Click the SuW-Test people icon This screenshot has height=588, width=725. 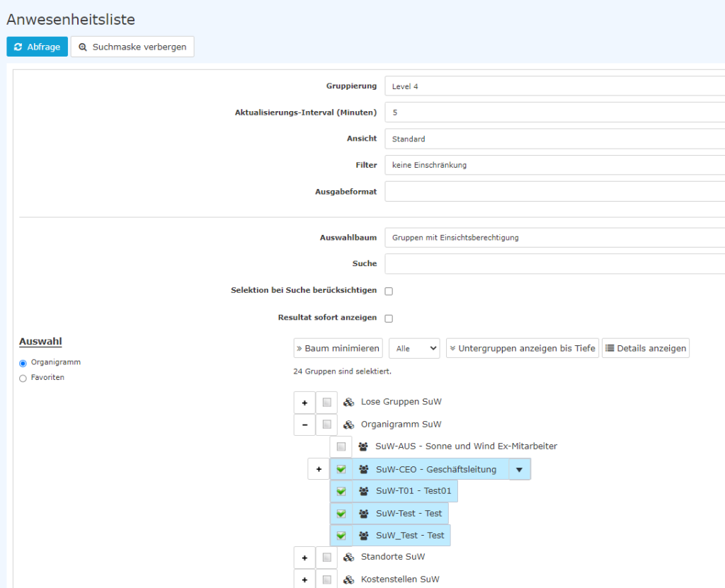coord(364,514)
